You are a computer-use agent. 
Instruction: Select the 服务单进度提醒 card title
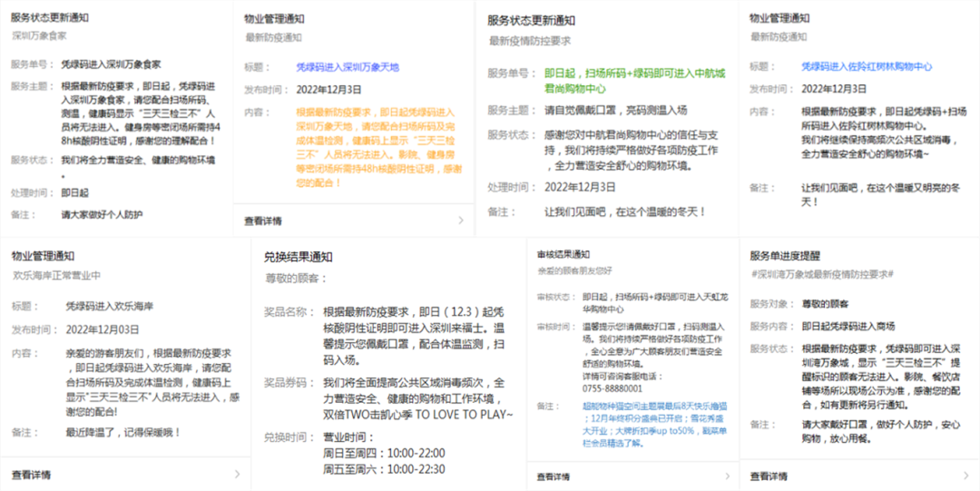(785, 255)
